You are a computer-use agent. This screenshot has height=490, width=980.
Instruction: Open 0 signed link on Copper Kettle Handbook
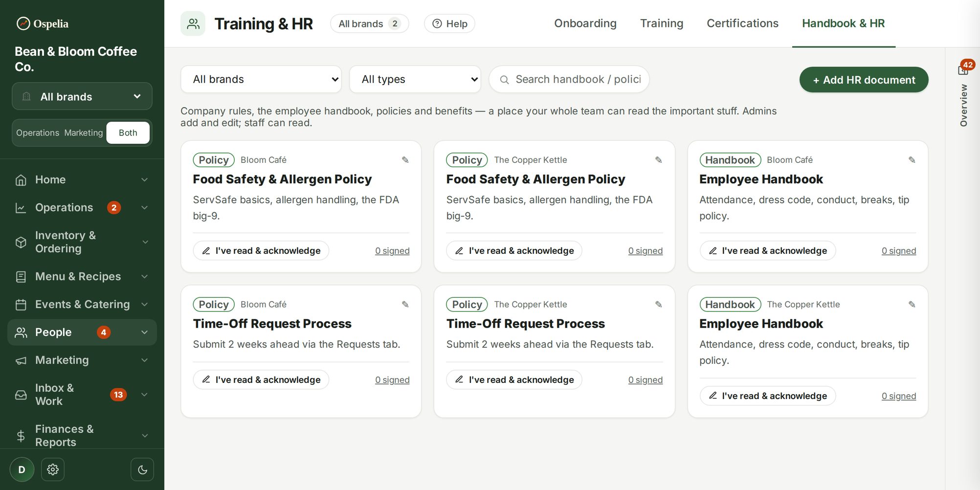click(899, 396)
